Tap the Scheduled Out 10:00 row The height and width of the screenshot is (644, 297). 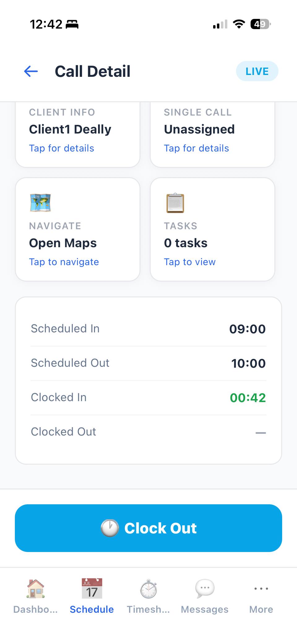148,363
